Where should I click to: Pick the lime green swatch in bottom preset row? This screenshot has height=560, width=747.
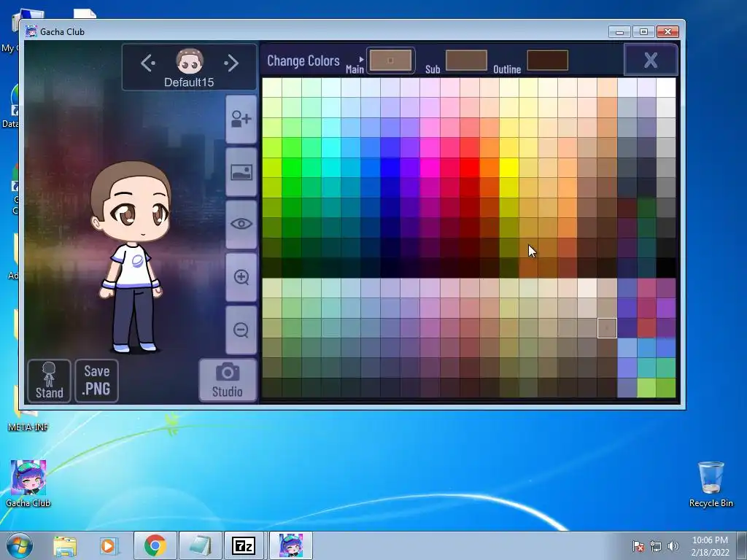(646, 388)
